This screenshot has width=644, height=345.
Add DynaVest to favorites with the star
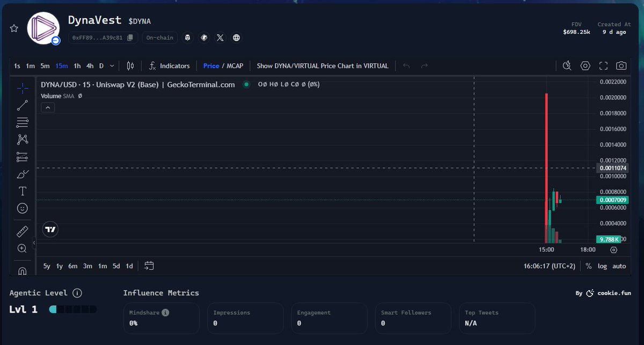pos(14,28)
